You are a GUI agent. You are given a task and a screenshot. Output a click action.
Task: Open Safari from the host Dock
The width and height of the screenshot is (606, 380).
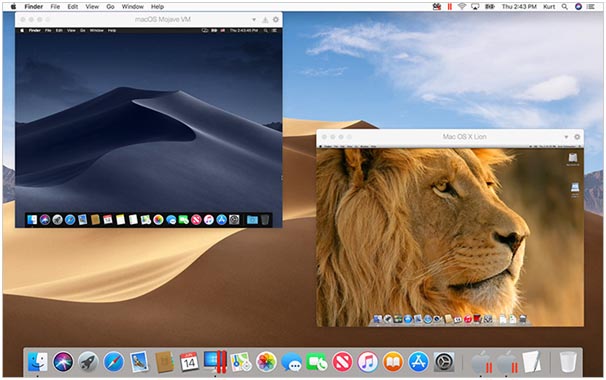114,362
